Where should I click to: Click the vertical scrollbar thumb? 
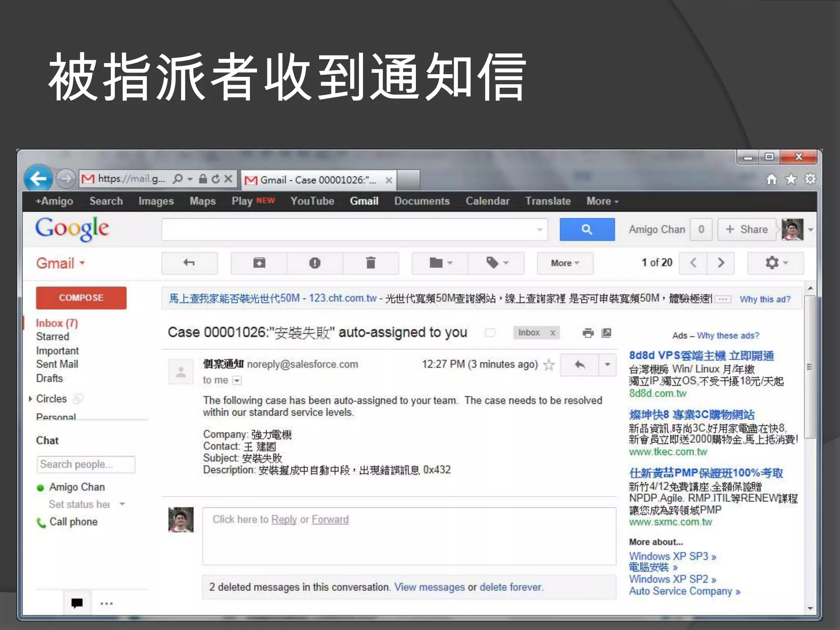pyautogui.click(x=810, y=367)
